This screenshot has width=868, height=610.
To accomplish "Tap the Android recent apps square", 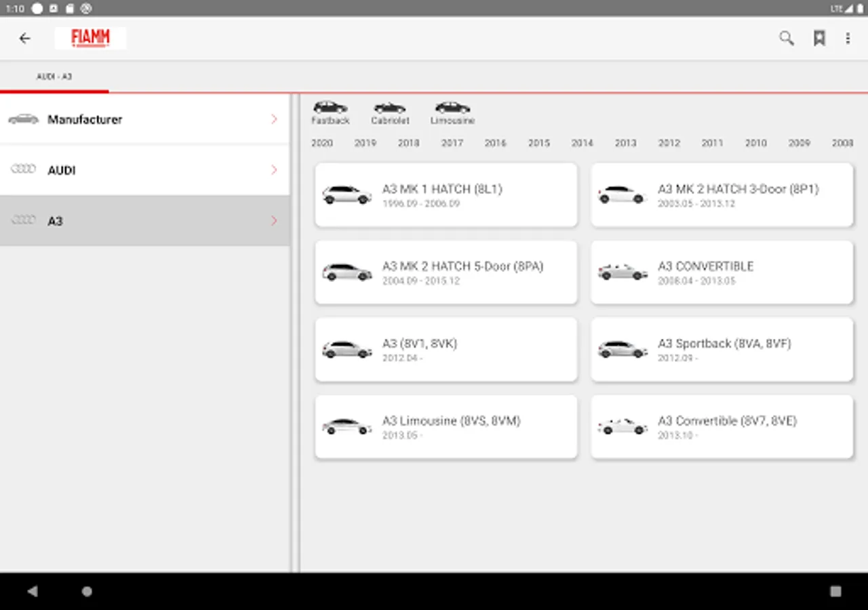I will coord(835,591).
